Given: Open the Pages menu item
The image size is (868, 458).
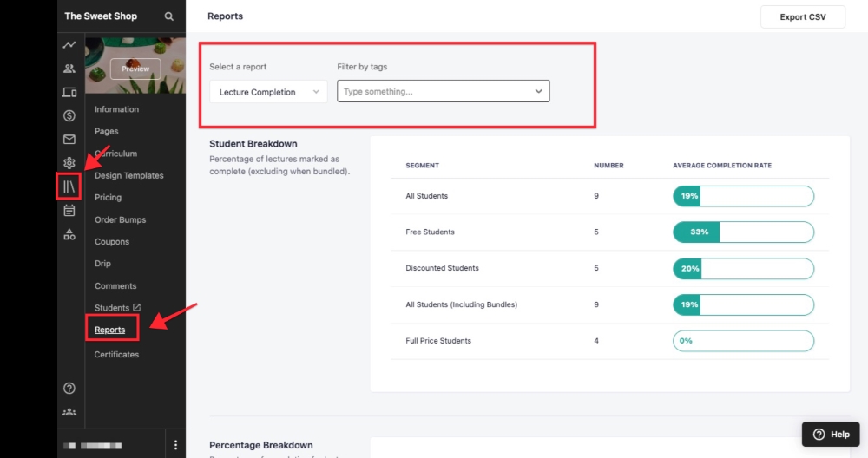Looking at the screenshot, I should tap(106, 131).
